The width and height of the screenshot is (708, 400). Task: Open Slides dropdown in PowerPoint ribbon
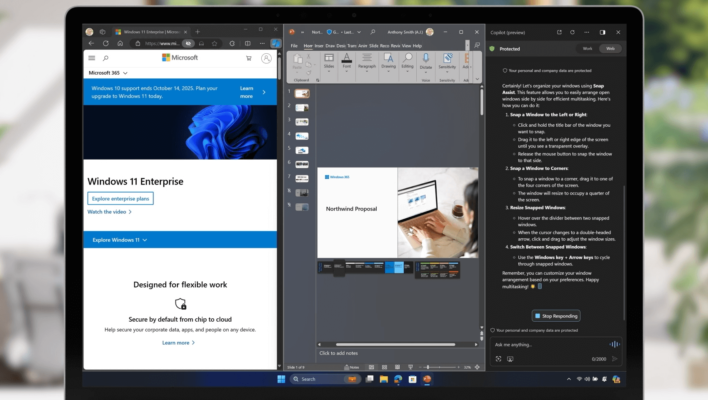(329, 62)
